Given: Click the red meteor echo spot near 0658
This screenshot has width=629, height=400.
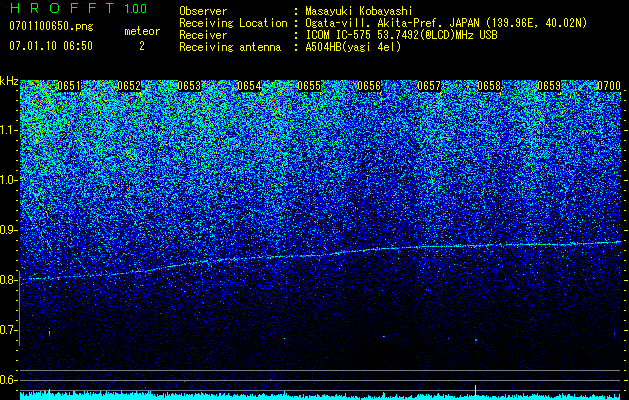Looking at the screenshot, I should pos(476,340).
